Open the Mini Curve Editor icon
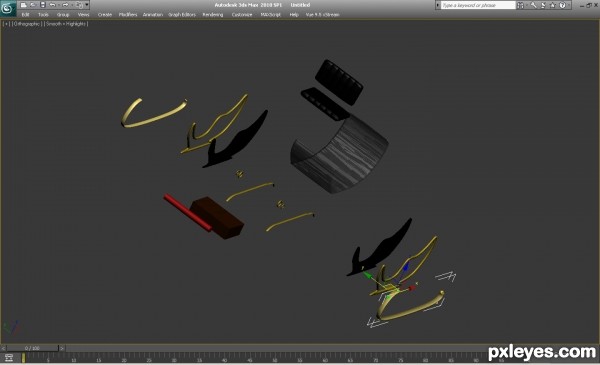Image resolution: width=600 pixels, height=365 pixels. 9,358
